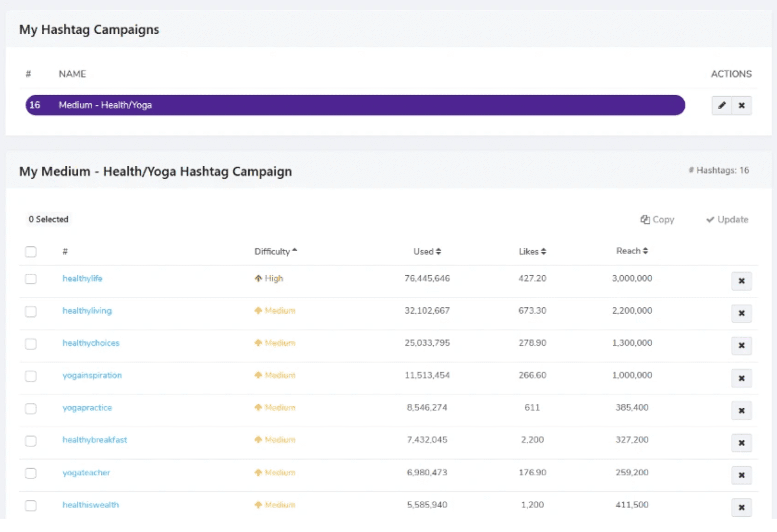777x532 pixels.
Task: Check the healthylife row checkbox
Action: click(31, 279)
